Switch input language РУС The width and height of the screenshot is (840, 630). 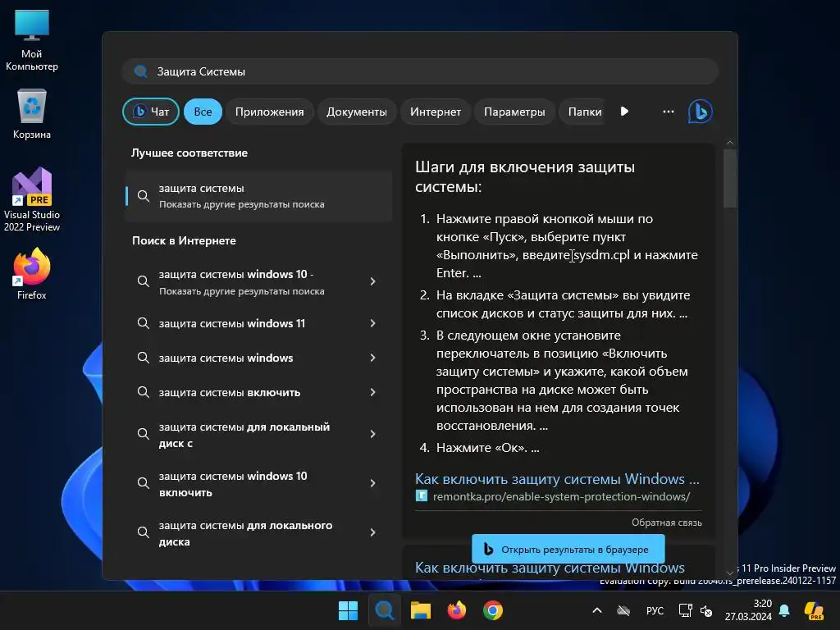click(x=655, y=610)
